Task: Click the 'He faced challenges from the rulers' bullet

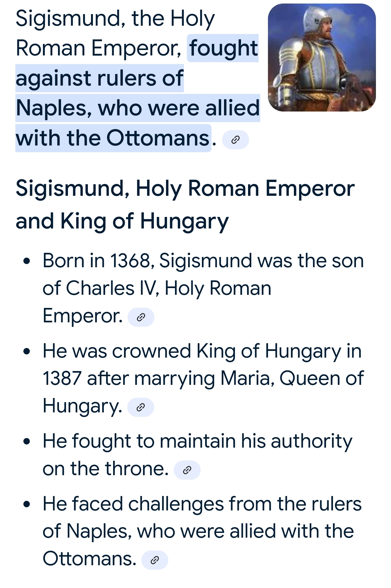Action: 202,504
